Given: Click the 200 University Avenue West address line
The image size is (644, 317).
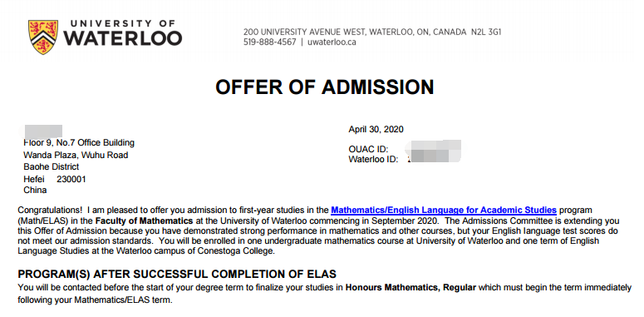Looking at the screenshot, I should [x=372, y=32].
